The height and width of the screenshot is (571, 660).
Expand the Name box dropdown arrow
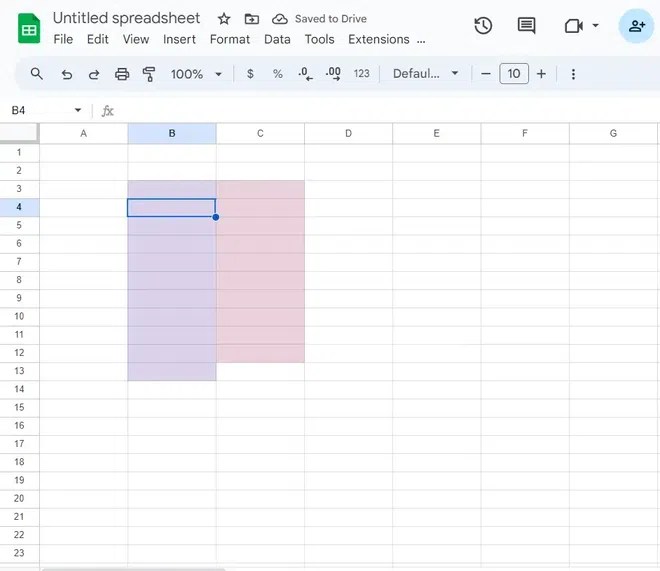[78, 110]
